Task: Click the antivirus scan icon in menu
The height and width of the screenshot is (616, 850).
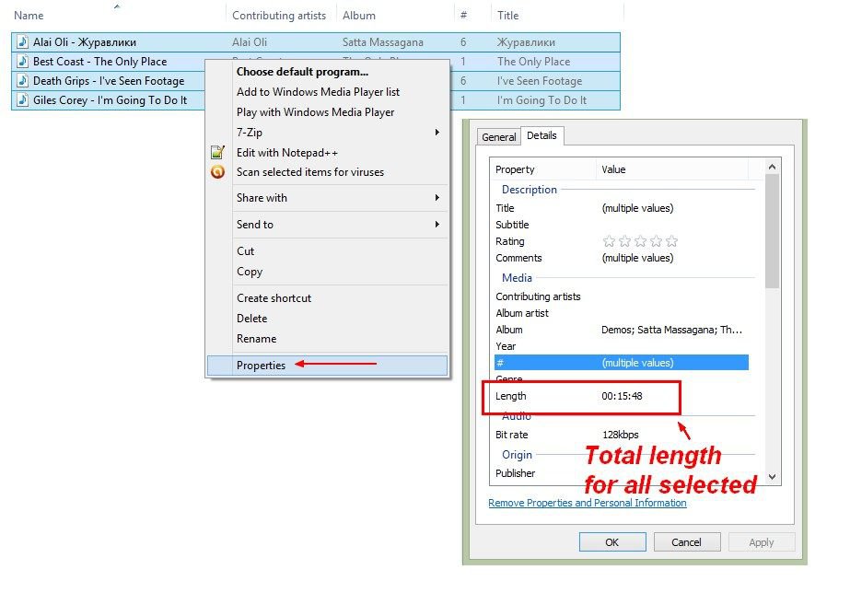Action: pyautogui.click(x=217, y=172)
